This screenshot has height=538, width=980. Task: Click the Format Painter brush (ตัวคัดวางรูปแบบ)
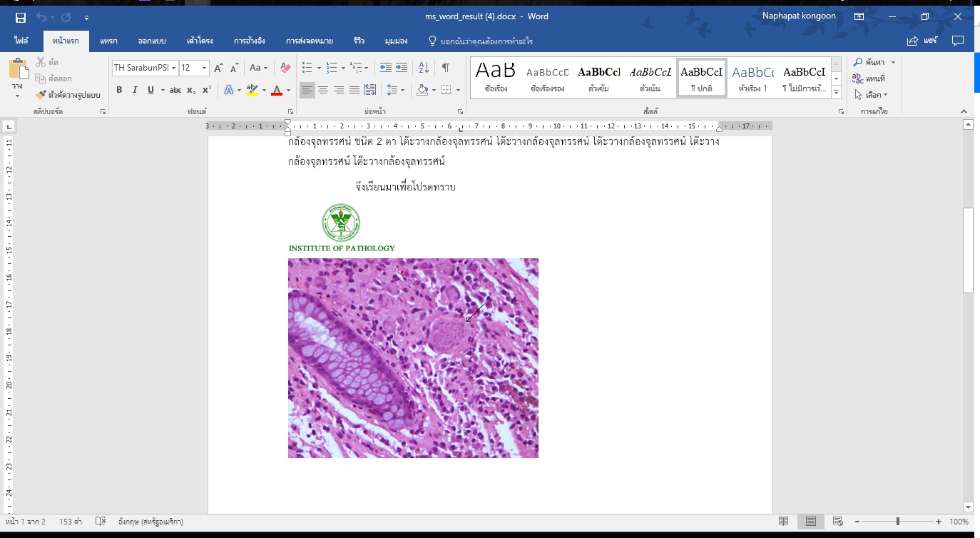68,94
